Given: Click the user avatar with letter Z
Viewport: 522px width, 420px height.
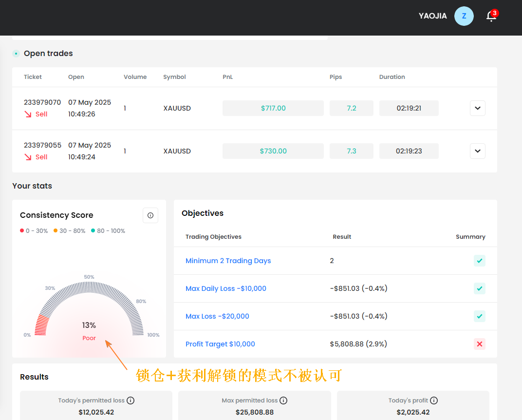Looking at the screenshot, I should 464,16.
